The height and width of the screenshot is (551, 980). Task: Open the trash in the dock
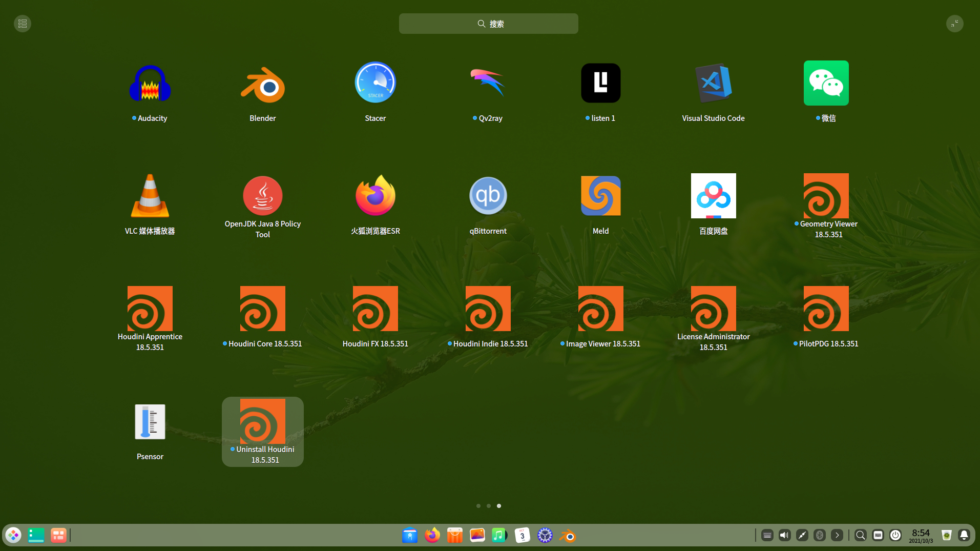pos(946,536)
